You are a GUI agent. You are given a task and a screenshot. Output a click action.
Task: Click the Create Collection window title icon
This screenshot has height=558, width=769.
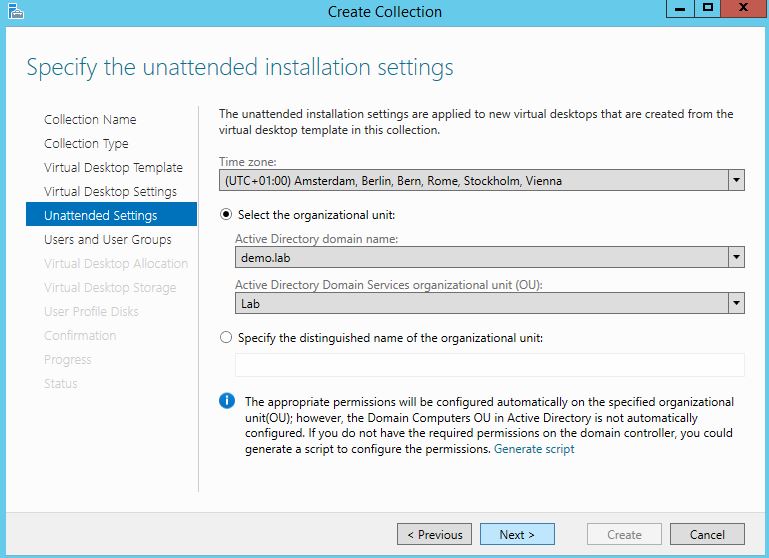tap(15, 12)
